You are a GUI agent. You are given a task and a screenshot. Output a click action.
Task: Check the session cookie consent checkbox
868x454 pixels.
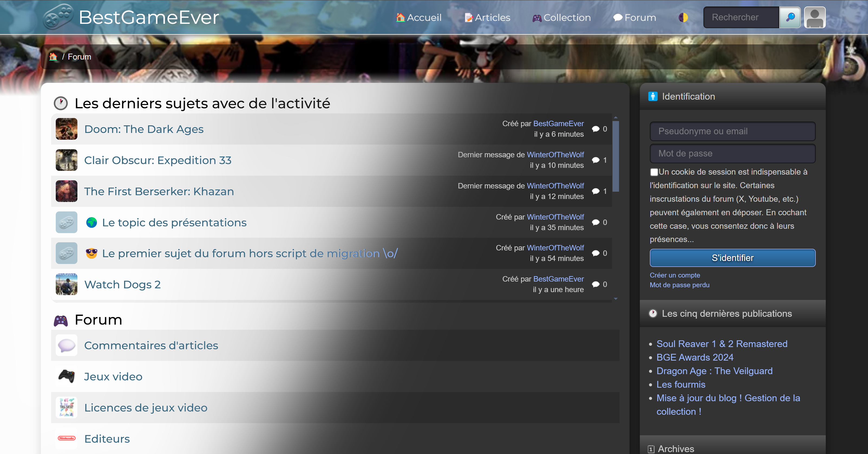(x=654, y=172)
